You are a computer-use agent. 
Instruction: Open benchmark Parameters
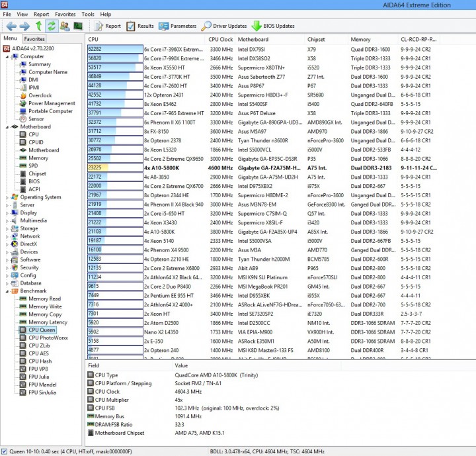(x=178, y=26)
